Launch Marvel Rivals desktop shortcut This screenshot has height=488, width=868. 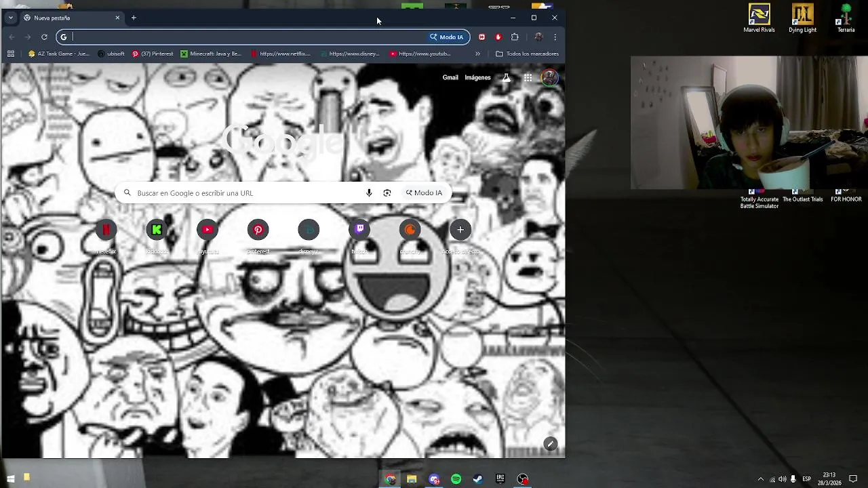tap(759, 18)
